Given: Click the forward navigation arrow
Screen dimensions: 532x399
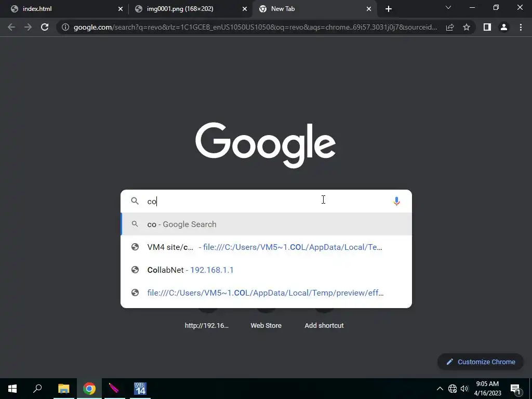Looking at the screenshot, I should tap(28, 27).
